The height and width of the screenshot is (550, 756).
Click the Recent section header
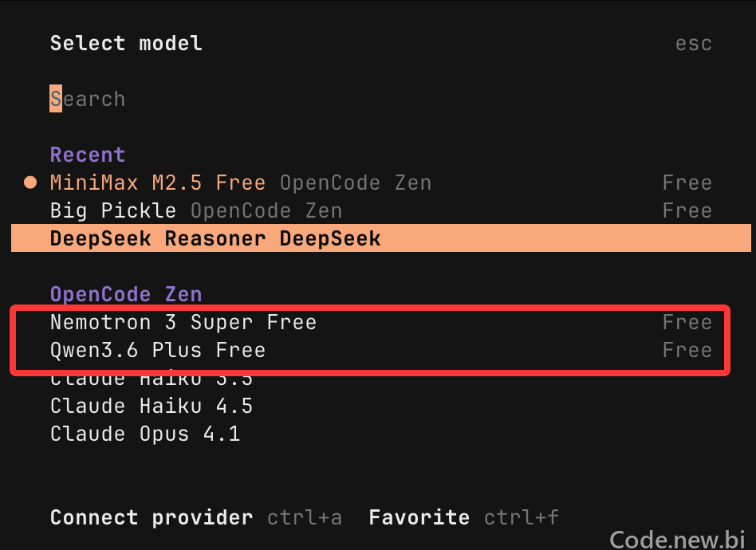(88, 155)
